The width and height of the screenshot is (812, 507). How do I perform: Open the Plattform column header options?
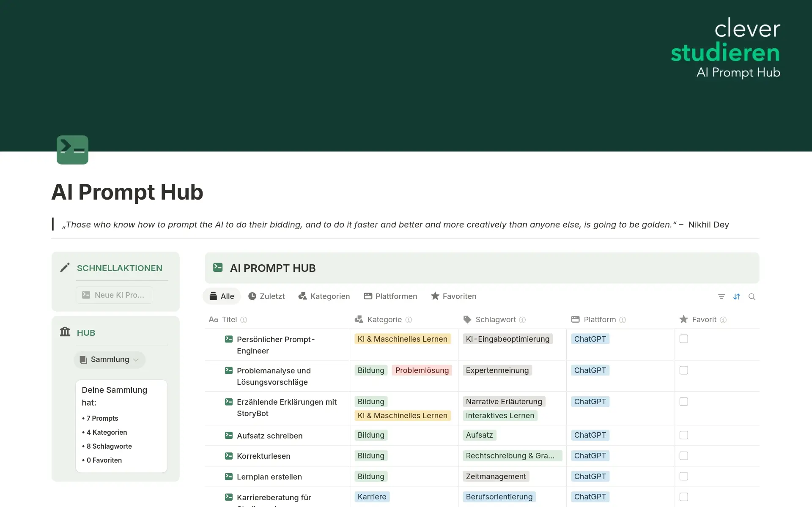pyautogui.click(x=599, y=320)
